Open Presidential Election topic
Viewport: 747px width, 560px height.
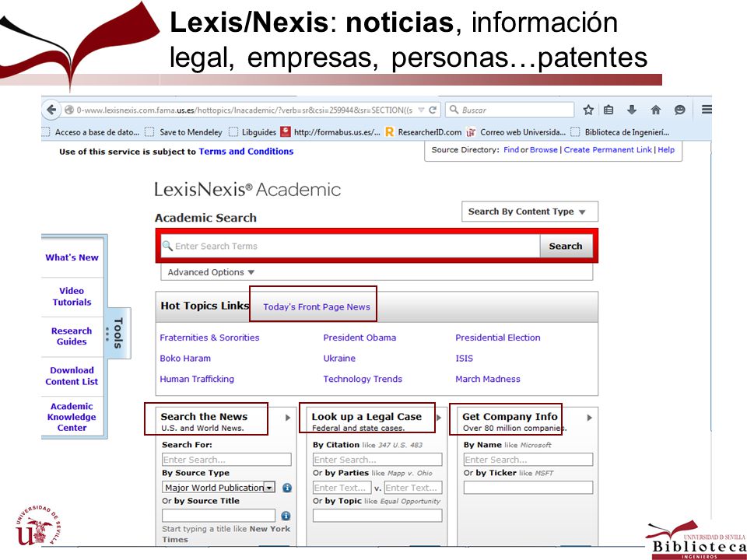click(498, 338)
